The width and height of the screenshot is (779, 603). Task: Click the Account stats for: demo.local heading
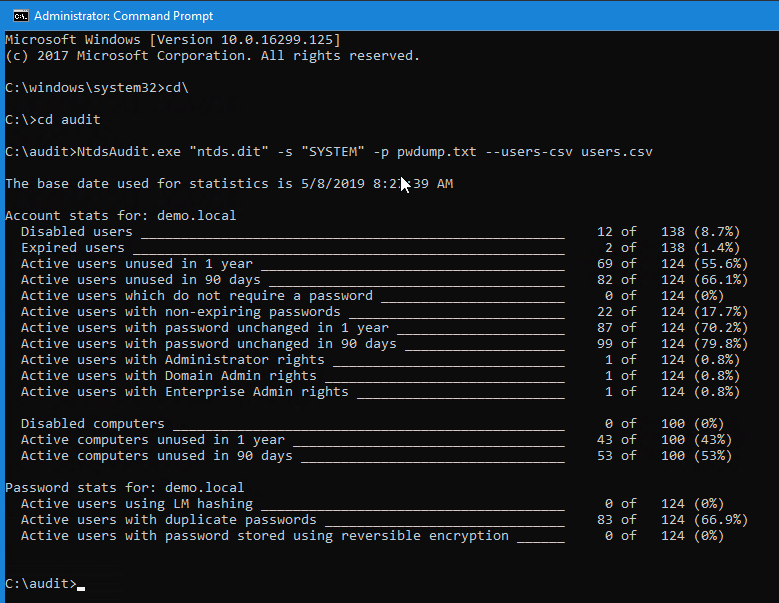(121, 216)
